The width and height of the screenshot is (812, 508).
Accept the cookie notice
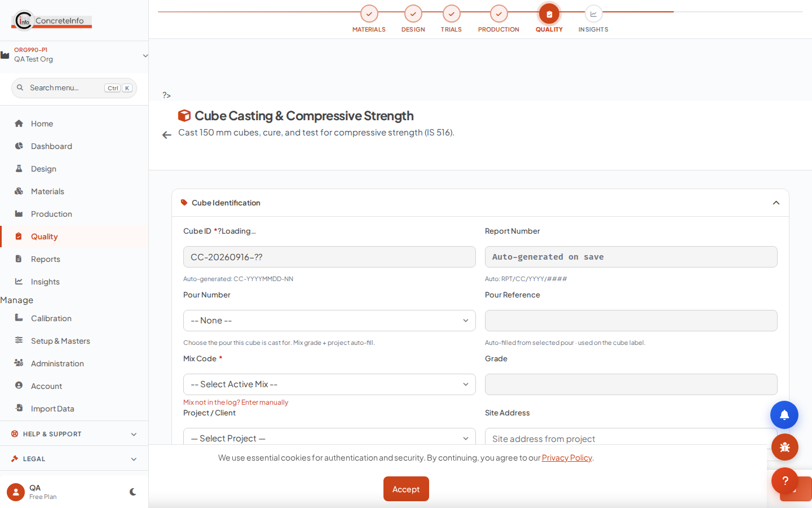click(406, 489)
